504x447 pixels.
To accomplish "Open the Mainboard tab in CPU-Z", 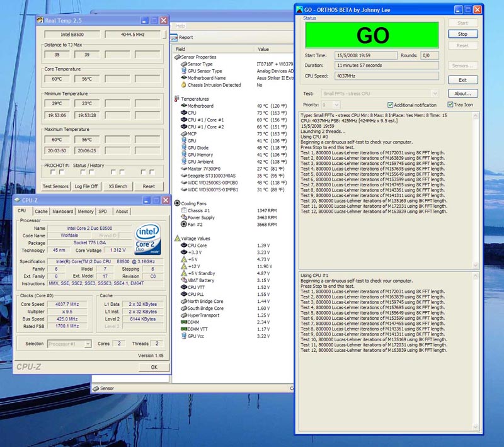I will point(62,212).
